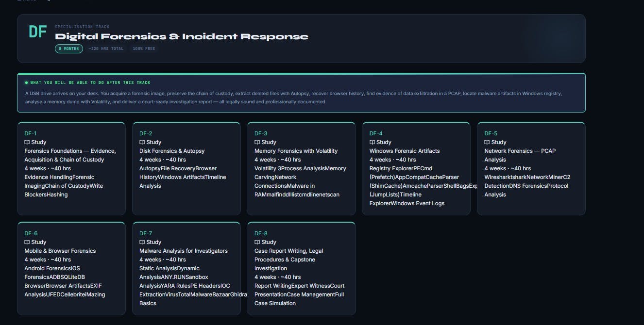Click the 100% FREE badge
This screenshot has width=644, height=325.
point(144,49)
